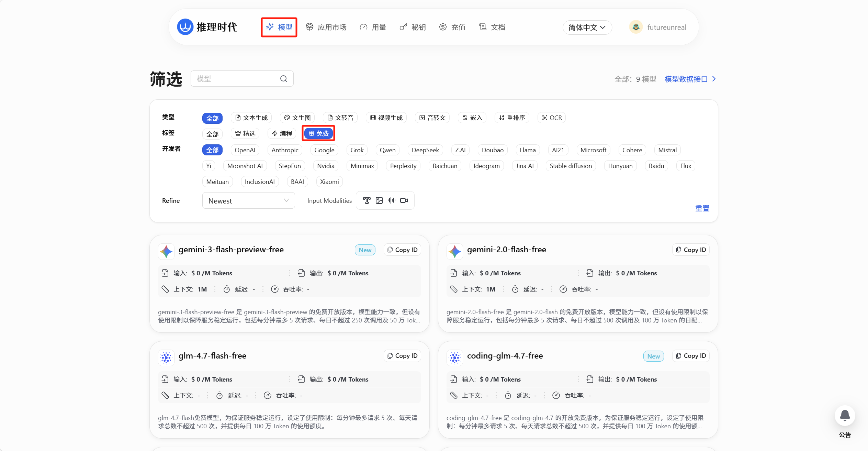The image size is (868, 451).
Task: Filter developers by DeepSeek
Action: click(x=425, y=150)
